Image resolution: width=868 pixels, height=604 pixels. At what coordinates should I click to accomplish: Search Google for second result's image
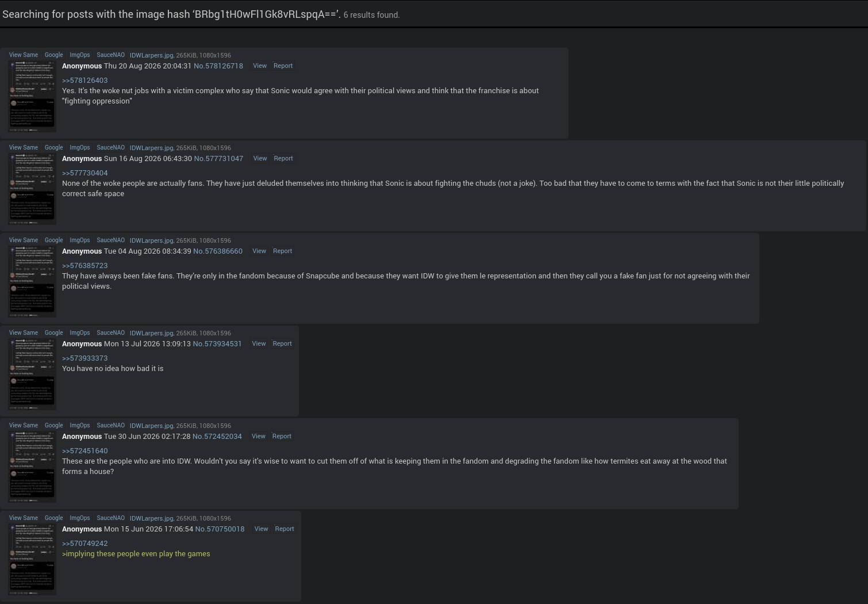point(54,148)
